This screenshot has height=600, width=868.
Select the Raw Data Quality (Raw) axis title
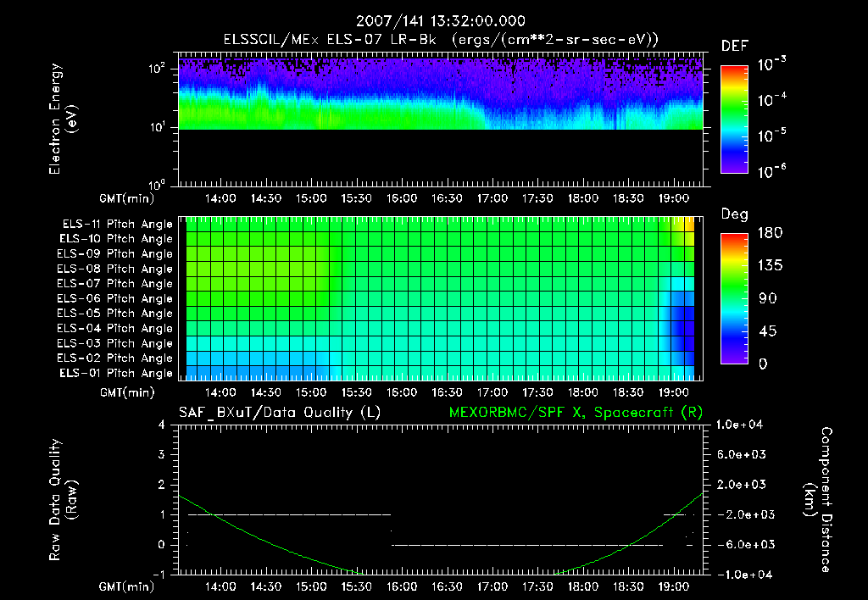tap(63, 500)
